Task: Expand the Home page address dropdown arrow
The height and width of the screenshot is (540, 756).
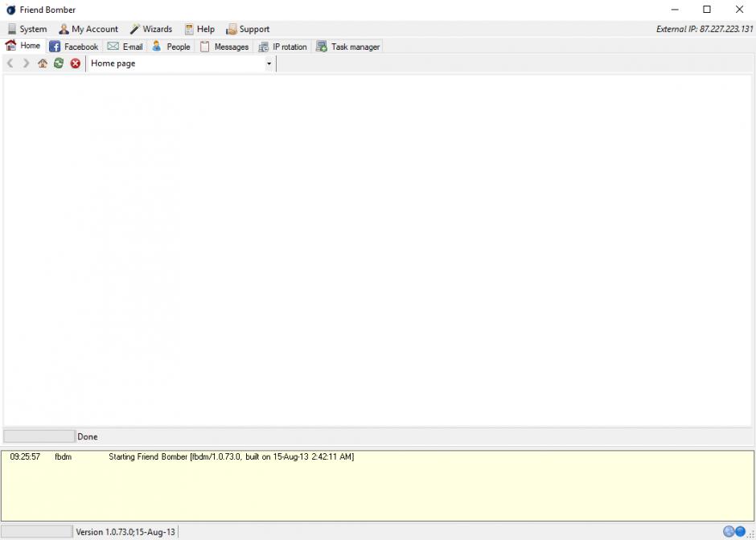Action: pyautogui.click(x=269, y=63)
